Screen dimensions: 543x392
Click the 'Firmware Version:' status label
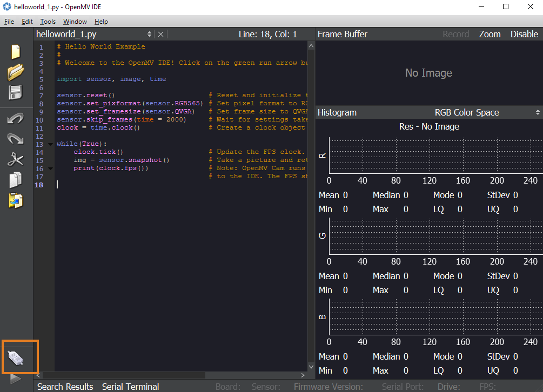click(329, 387)
